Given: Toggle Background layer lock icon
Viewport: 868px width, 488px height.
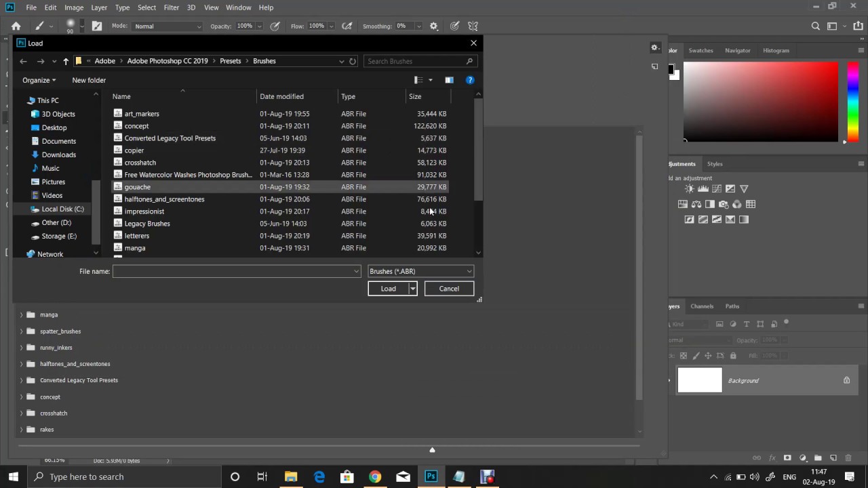Looking at the screenshot, I should 846,381.
